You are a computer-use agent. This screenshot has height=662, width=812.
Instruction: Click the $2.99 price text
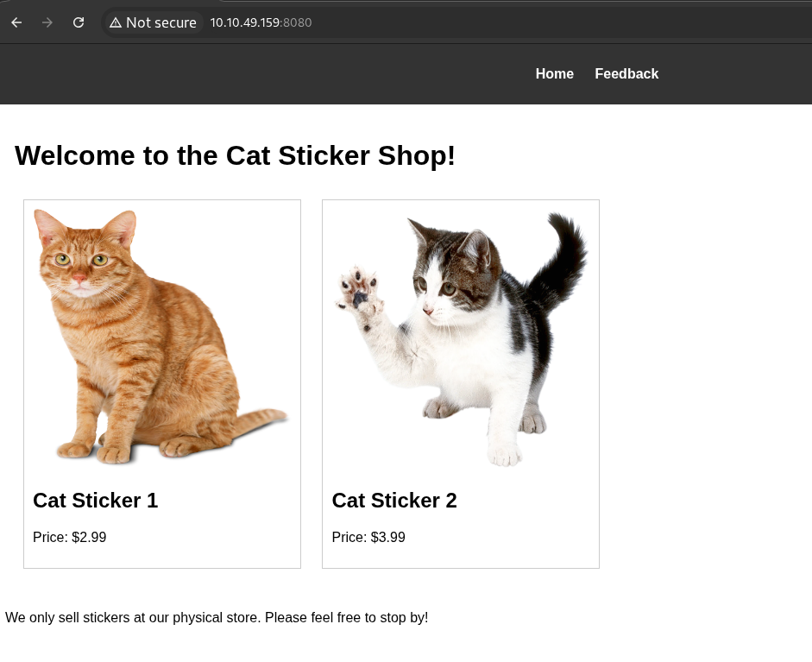pos(70,538)
